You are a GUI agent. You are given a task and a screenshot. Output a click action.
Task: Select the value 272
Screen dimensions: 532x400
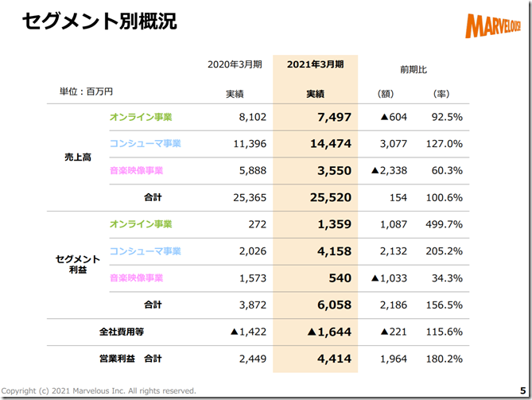click(x=258, y=224)
